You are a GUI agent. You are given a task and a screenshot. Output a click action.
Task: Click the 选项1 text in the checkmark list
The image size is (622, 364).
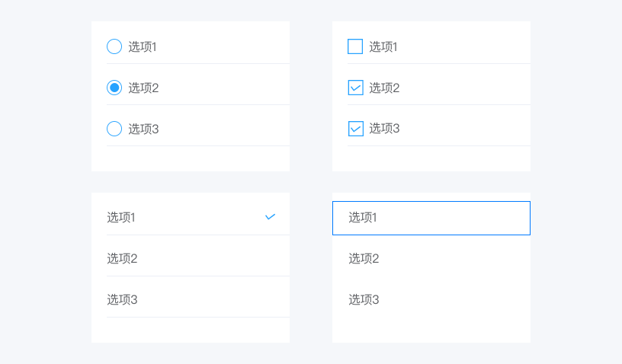tap(121, 217)
